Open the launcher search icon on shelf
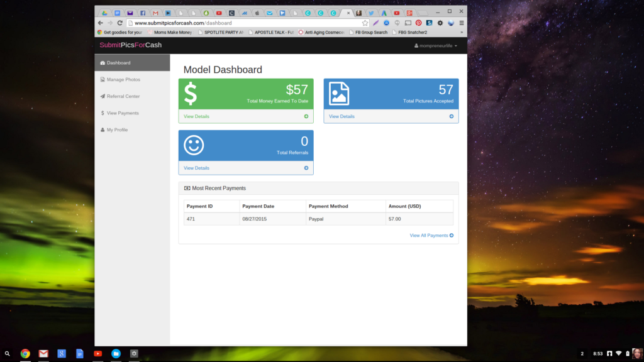The height and width of the screenshot is (362, 644). [8, 353]
